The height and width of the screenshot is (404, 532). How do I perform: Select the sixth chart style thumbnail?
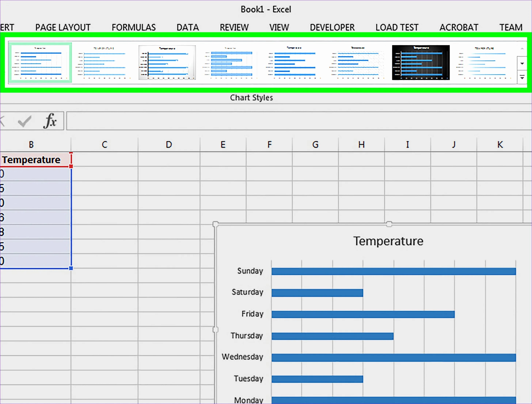(x=357, y=63)
